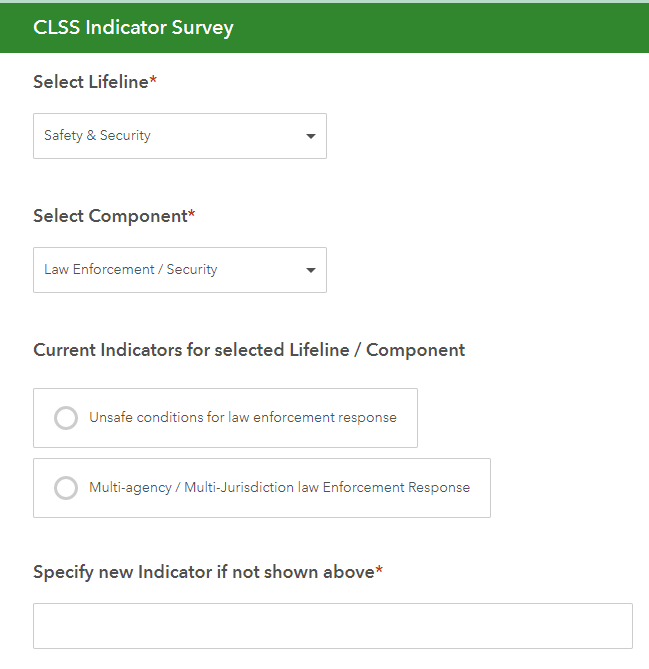
Task: Click the Multi-Jurisdiction law Enforcement Response text
Action: (x=327, y=487)
